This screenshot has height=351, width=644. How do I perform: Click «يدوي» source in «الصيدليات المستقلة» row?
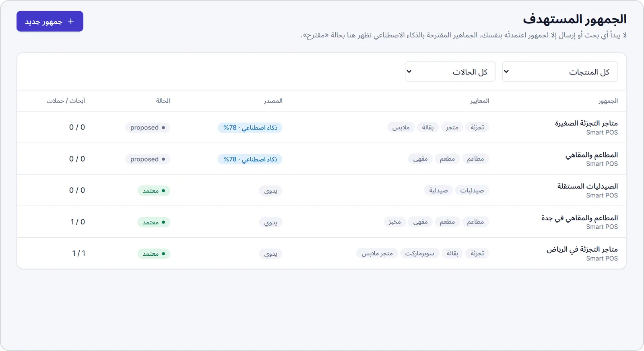tap(271, 191)
